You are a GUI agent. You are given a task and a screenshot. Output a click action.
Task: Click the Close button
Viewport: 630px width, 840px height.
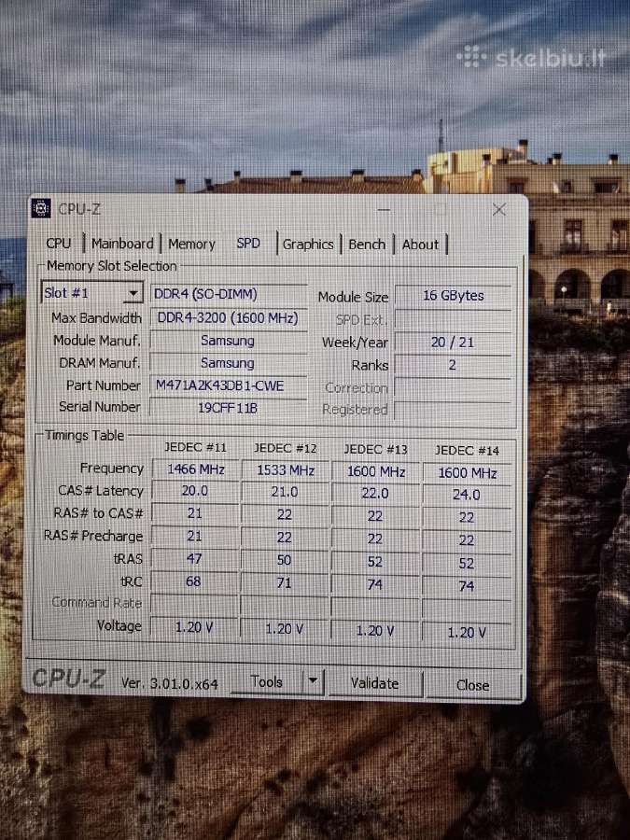(x=472, y=685)
